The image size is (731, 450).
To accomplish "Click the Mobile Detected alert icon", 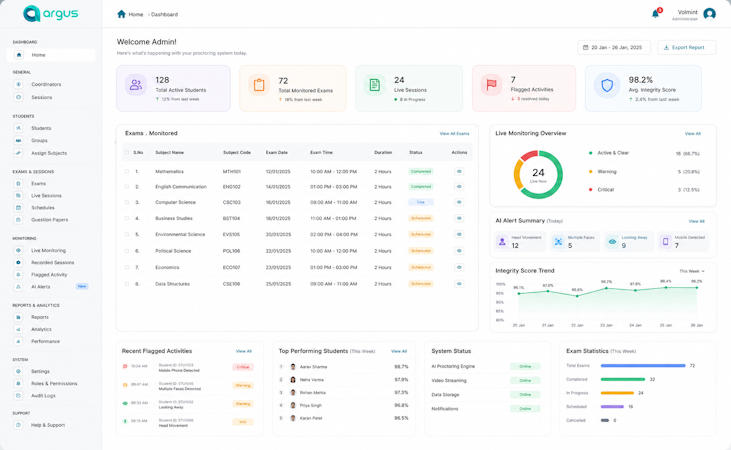I will click(665, 241).
